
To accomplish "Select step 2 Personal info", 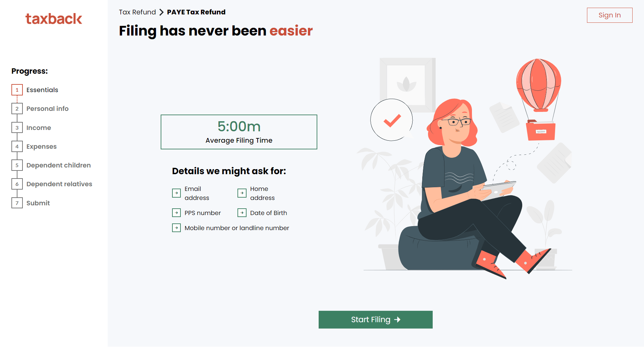I will pyautogui.click(x=47, y=109).
